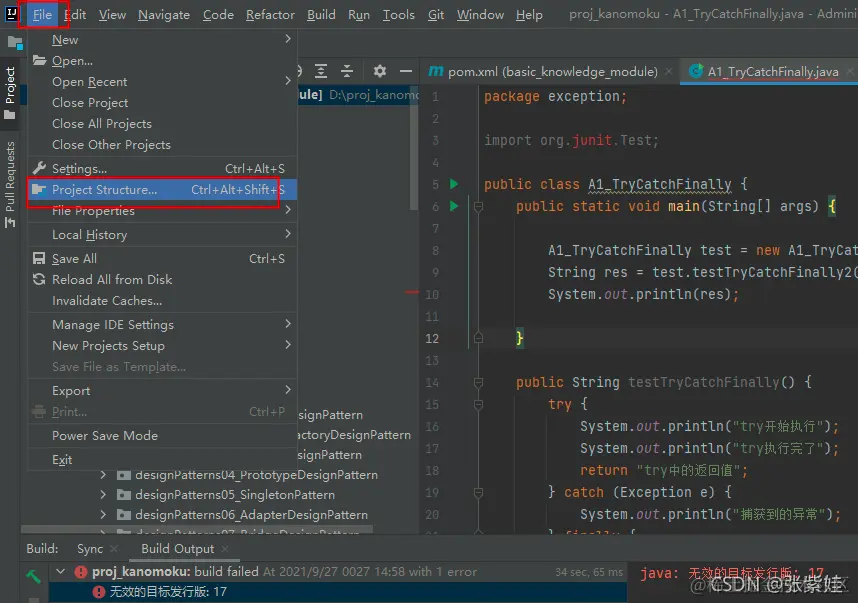The width and height of the screenshot is (858, 603).
Task: Expand the designPatterns04_PrototypeDesignPattern folder
Action: click(x=103, y=475)
